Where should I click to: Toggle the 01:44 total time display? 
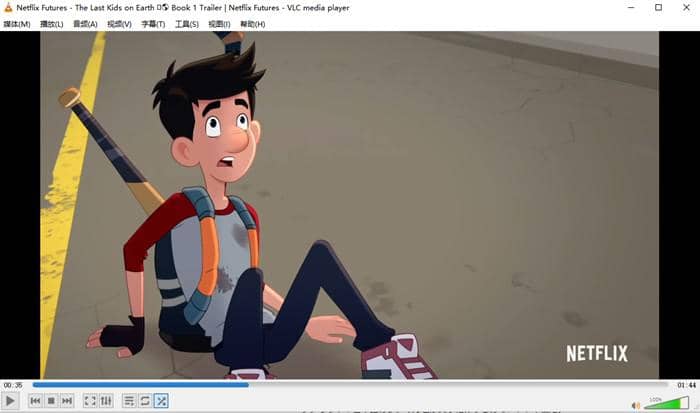pyautogui.click(x=686, y=385)
